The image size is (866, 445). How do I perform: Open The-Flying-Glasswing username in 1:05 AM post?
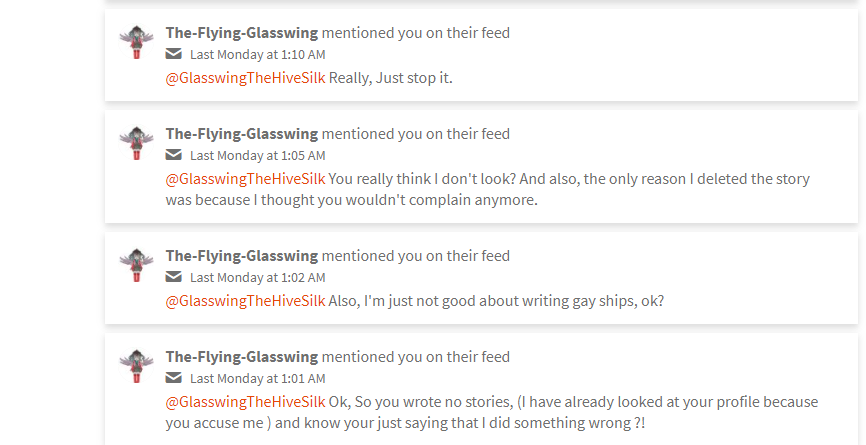[x=241, y=134]
